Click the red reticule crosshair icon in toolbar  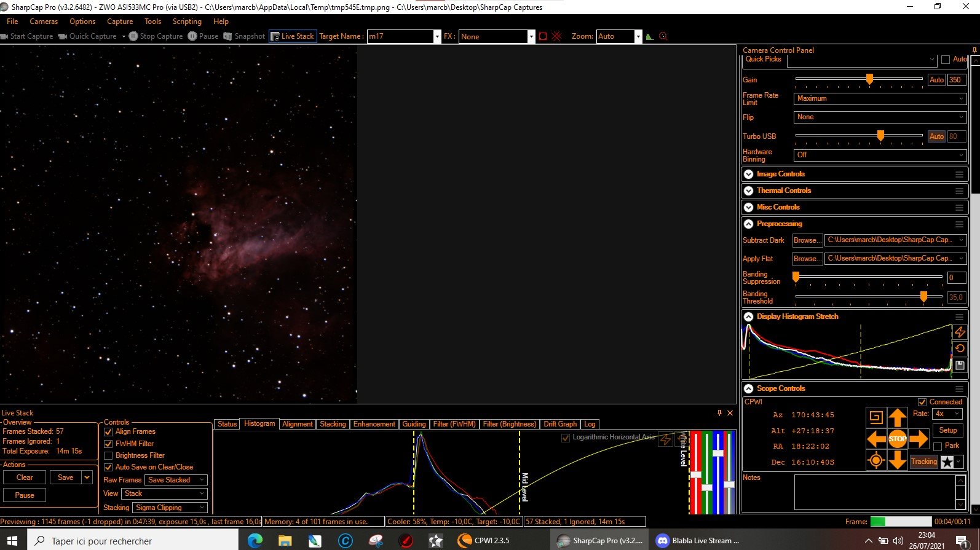click(556, 36)
